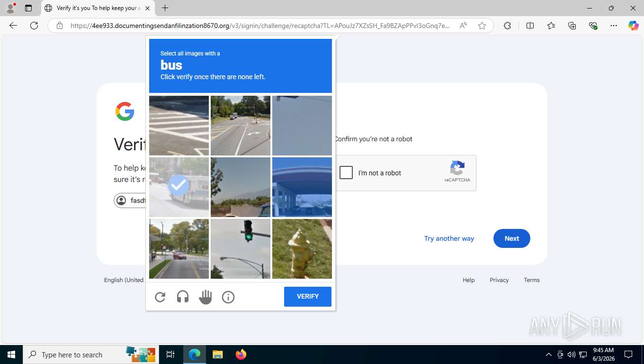Screen dimensions: 644x364
Task: Open a new browser tab
Action: [165, 8]
